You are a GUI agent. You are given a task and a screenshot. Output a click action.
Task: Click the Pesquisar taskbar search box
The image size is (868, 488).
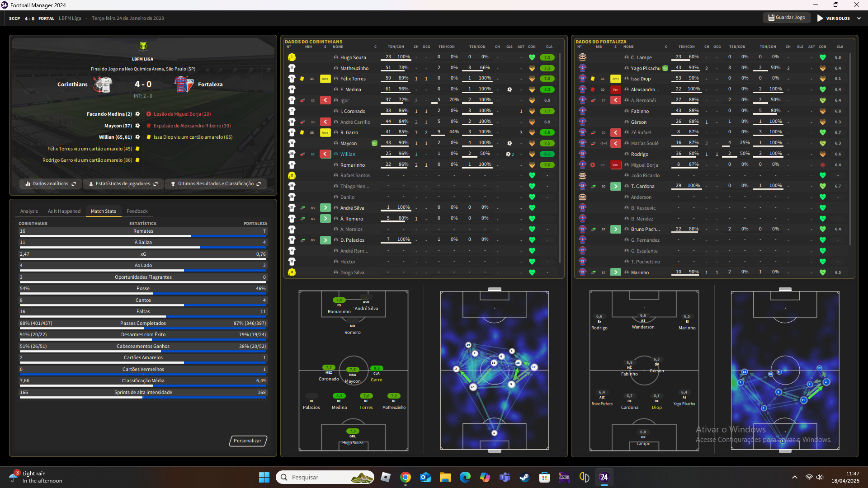pos(325,477)
